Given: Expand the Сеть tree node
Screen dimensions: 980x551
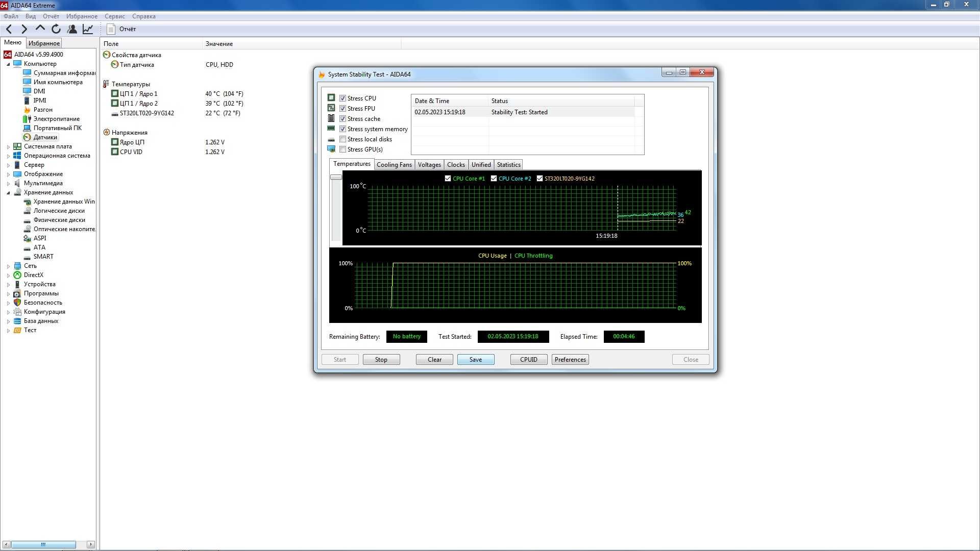Looking at the screenshot, I should [x=8, y=266].
